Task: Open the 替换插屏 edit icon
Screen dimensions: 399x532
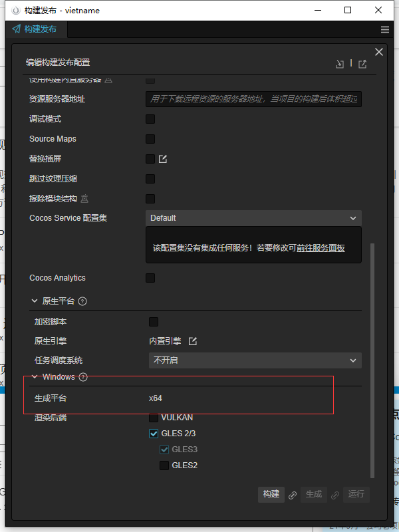Action: click(x=163, y=159)
